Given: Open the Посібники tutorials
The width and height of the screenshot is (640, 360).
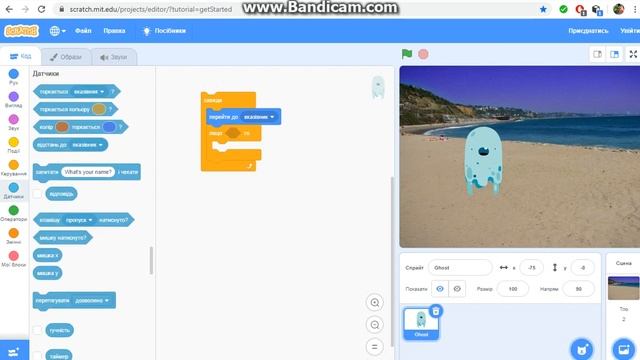Looking at the screenshot, I should 164,31.
